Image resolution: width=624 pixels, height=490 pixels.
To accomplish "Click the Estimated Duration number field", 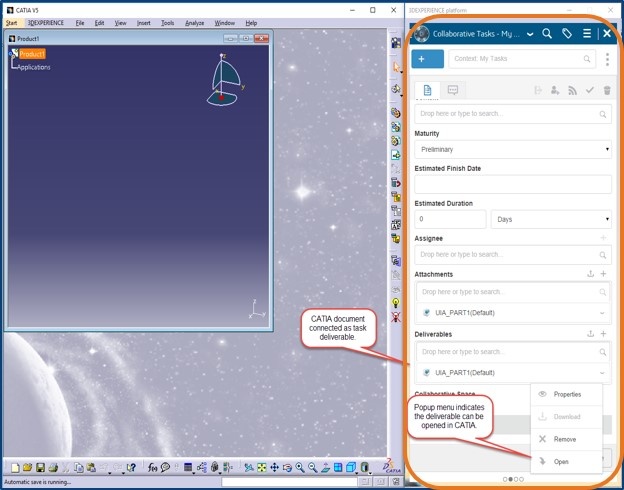I will pyautogui.click(x=450, y=219).
